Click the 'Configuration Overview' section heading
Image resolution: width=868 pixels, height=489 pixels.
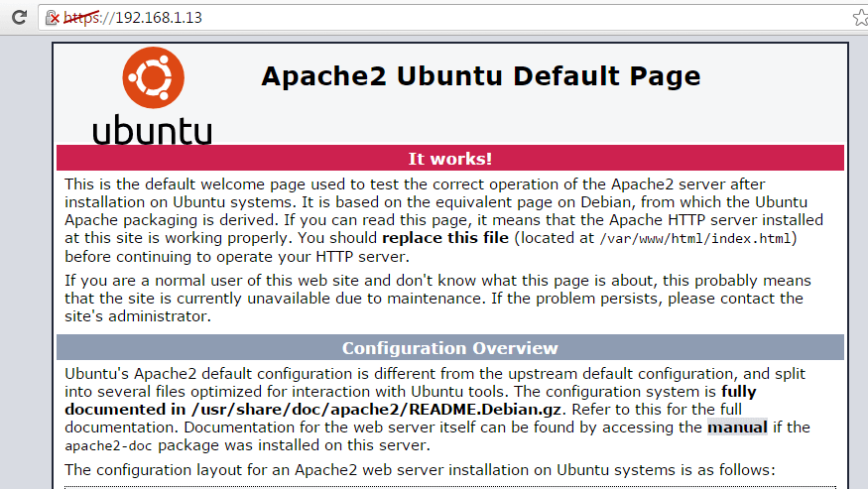[x=450, y=348]
